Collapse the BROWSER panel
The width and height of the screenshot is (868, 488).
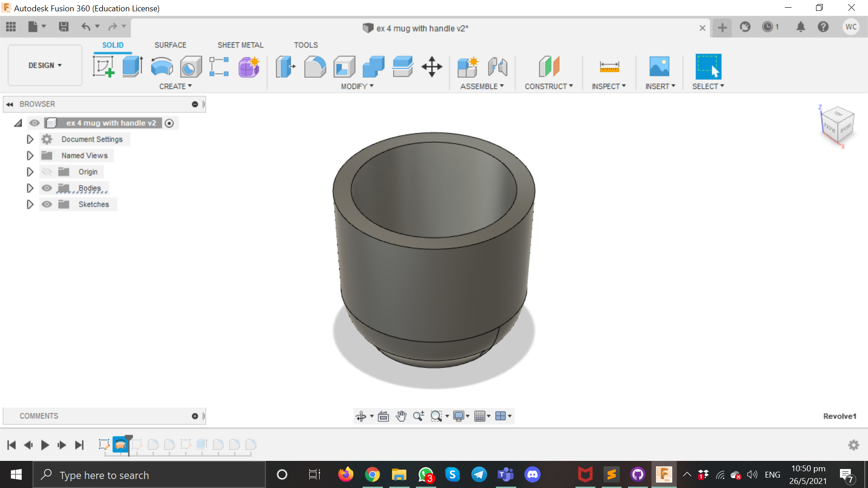click(x=9, y=104)
